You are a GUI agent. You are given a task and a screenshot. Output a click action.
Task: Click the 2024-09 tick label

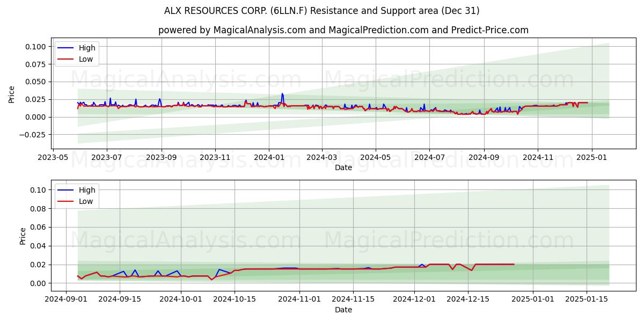click(484, 158)
